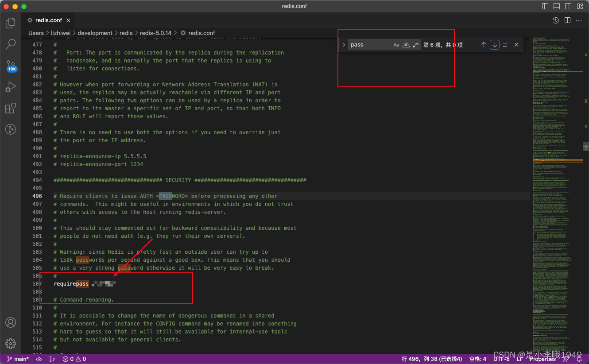Click '第 6 项, 共 9 项' match count text
Viewport: 589px width, 364px height.
click(443, 45)
